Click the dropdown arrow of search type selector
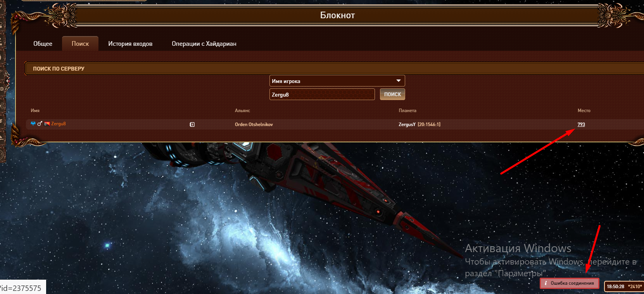 click(399, 81)
